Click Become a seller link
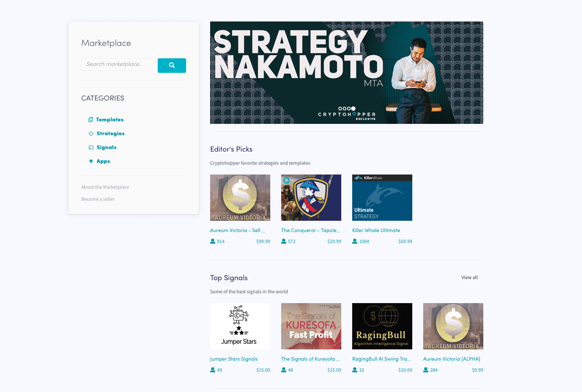 pos(98,199)
